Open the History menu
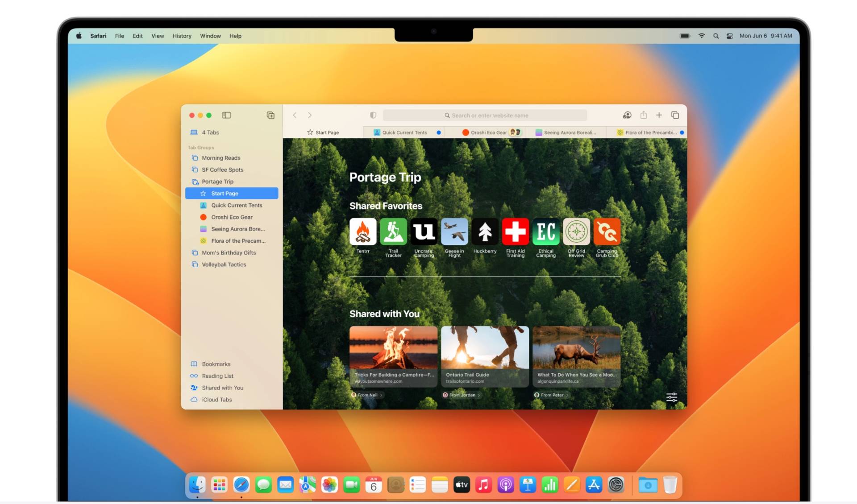Image resolution: width=857 pixels, height=504 pixels. coord(182,36)
